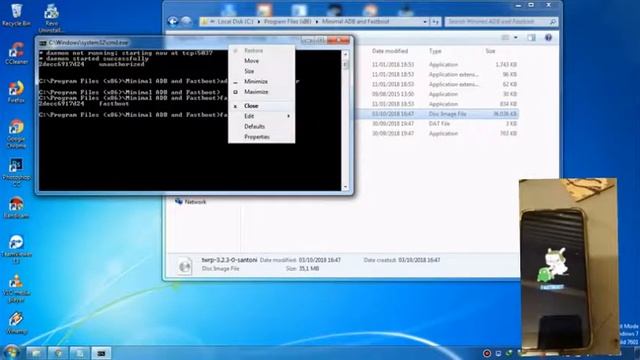The height and width of the screenshot is (360, 640).
Task: Select the Application row sized 834 KB
Action: pos(437,104)
